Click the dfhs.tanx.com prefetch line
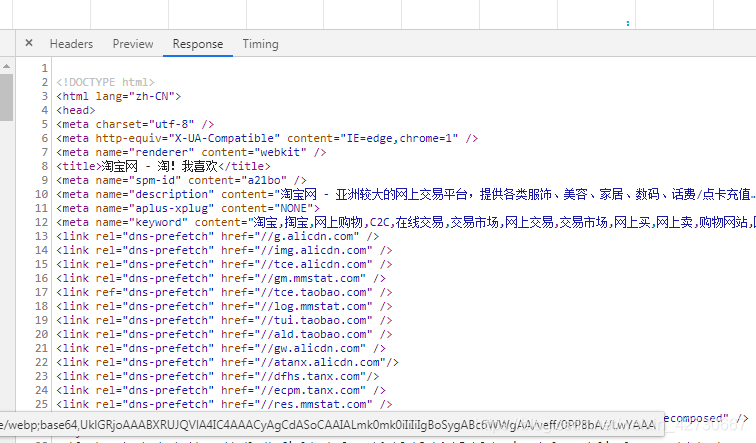756x443 pixels. 217,376
